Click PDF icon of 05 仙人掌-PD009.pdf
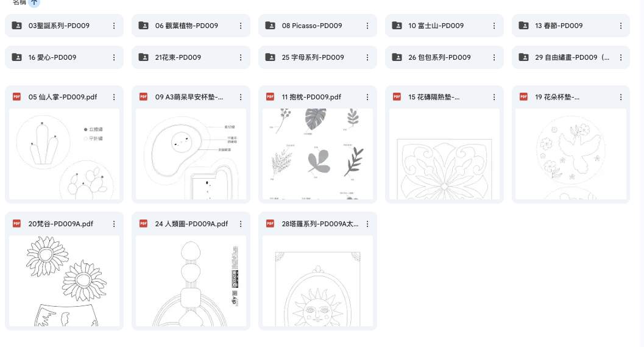Screen dimensions: 644x347 click(x=17, y=97)
